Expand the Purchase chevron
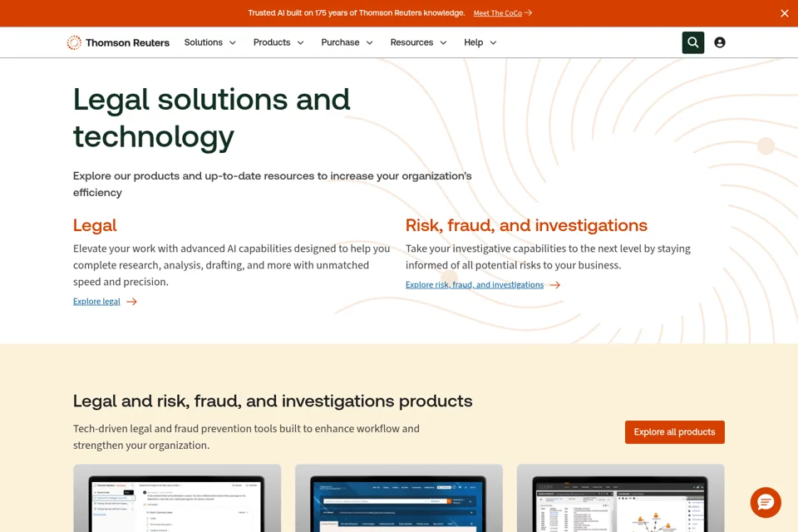The image size is (798, 532). pyautogui.click(x=369, y=42)
